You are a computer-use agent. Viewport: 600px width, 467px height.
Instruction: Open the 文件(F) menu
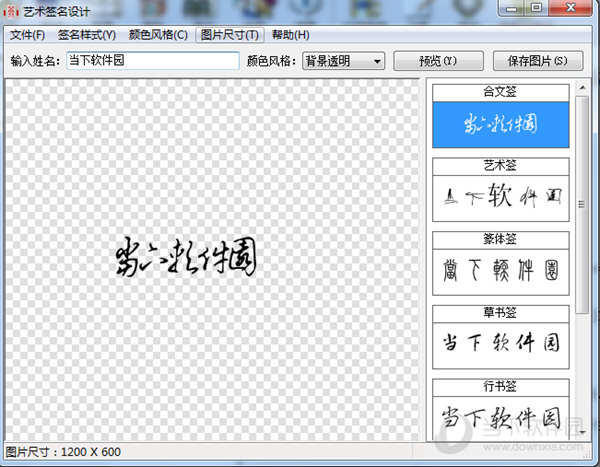click(x=27, y=35)
